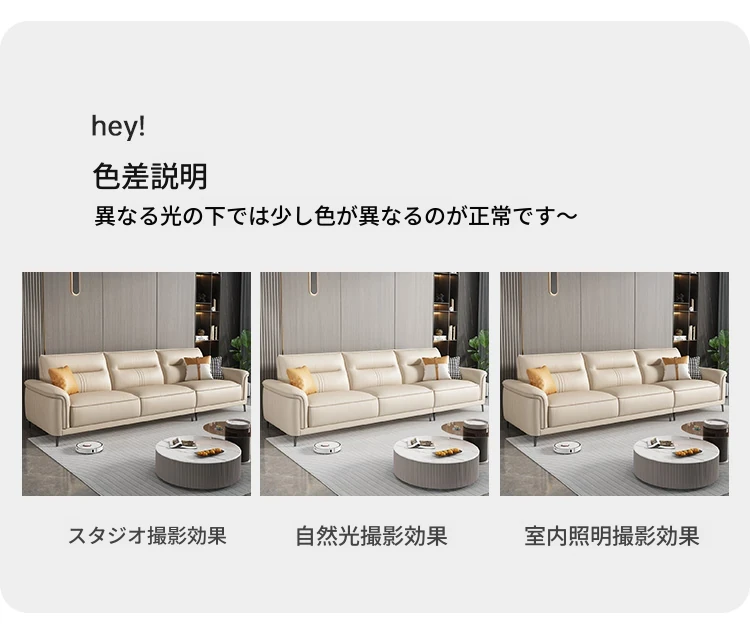
Task: Click the green plant in the first photo
Action: tap(241, 349)
